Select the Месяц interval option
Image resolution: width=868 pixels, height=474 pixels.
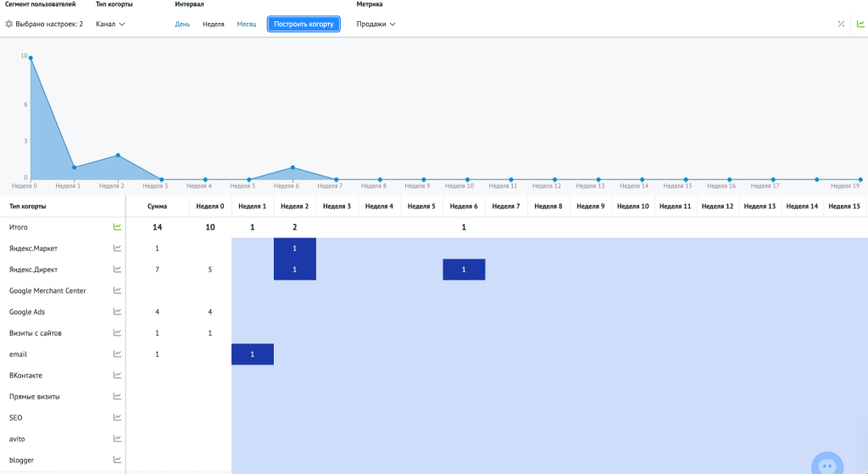[x=247, y=24]
